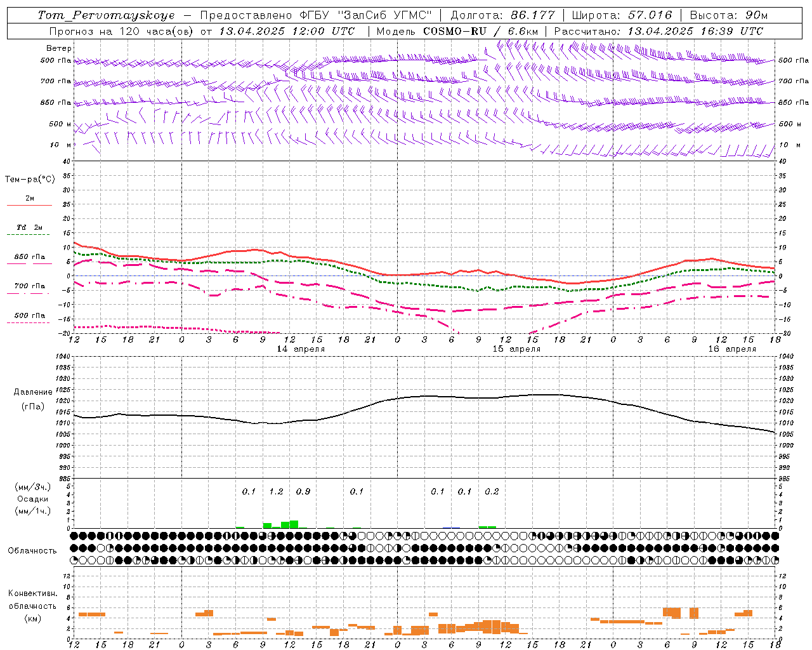Click "15 апреля" date under temperature chart
The width and height of the screenshot is (812, 650).
pyautogui.click(x=516, y=349)
